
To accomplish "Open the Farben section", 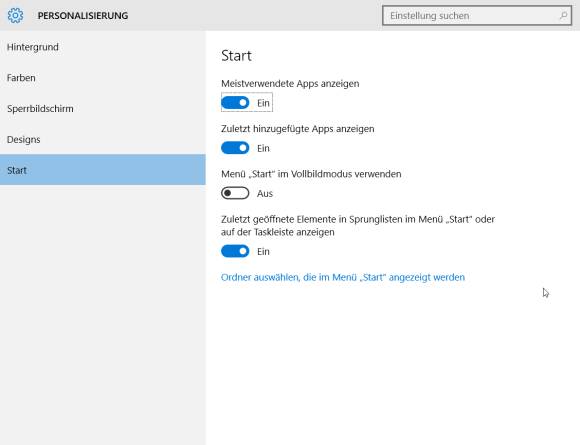I will click(x=21, y=78).
